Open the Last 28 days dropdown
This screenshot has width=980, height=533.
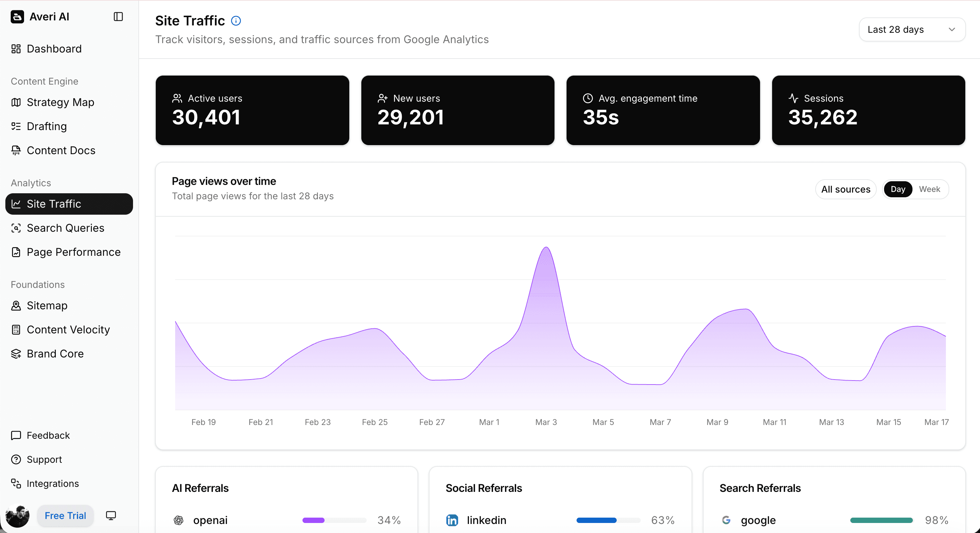coord(911,29)
